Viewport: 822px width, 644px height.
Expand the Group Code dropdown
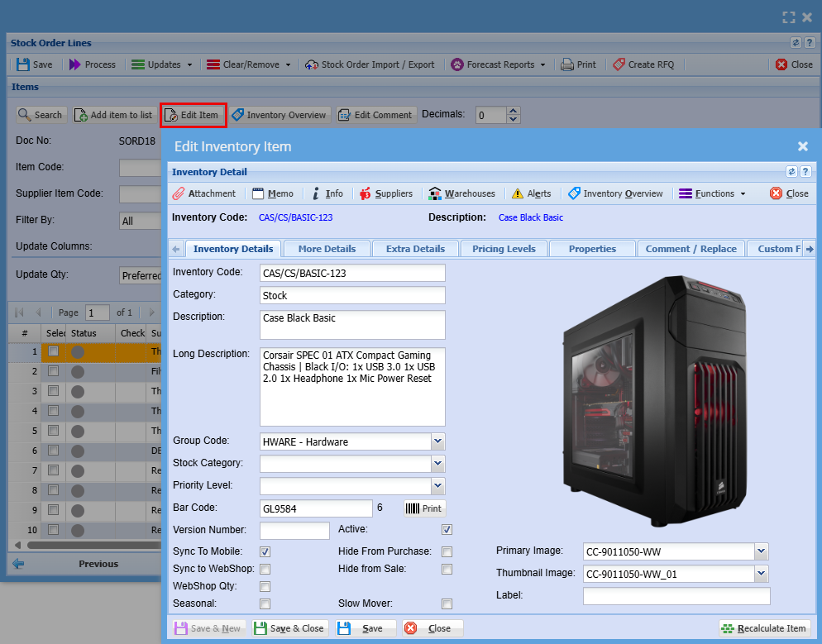pos(438,441)
